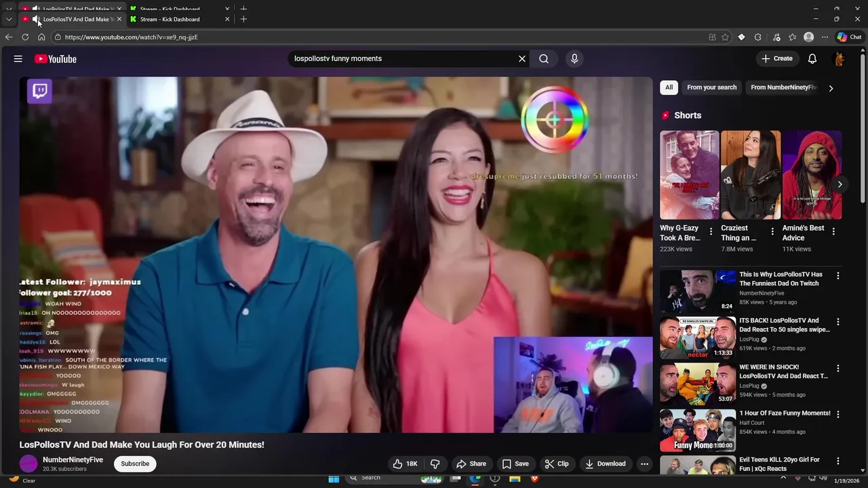Viewport: 868px width, 488px height.
Task: Open the 'Funny Moments' 1:00:00 thumbnail
Action: (698, 430)
